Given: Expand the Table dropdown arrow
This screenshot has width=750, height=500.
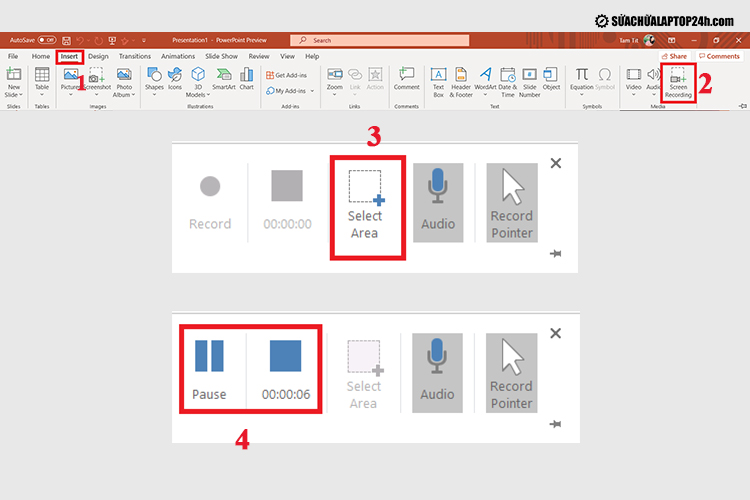Looking at the screenshot, I should coord(42,95).
